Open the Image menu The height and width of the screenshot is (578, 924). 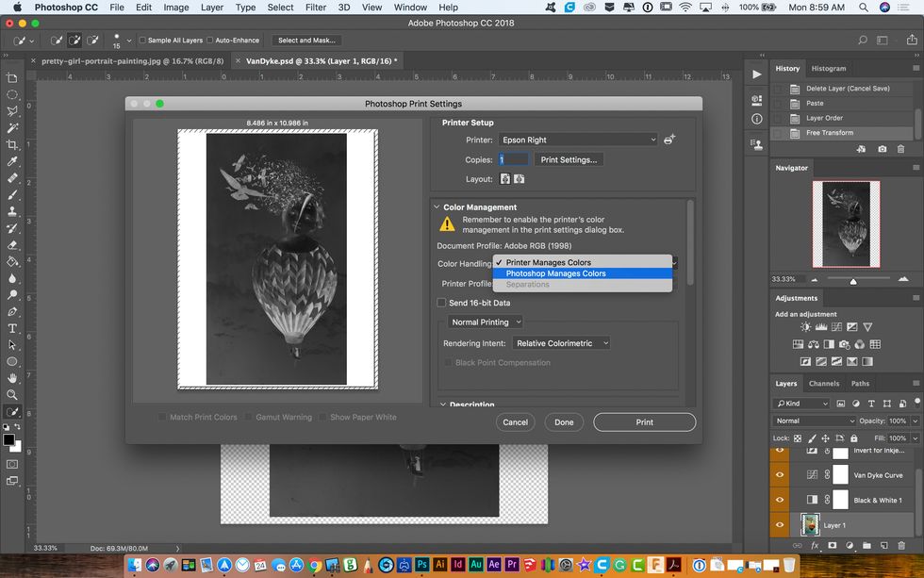[175, 7]
